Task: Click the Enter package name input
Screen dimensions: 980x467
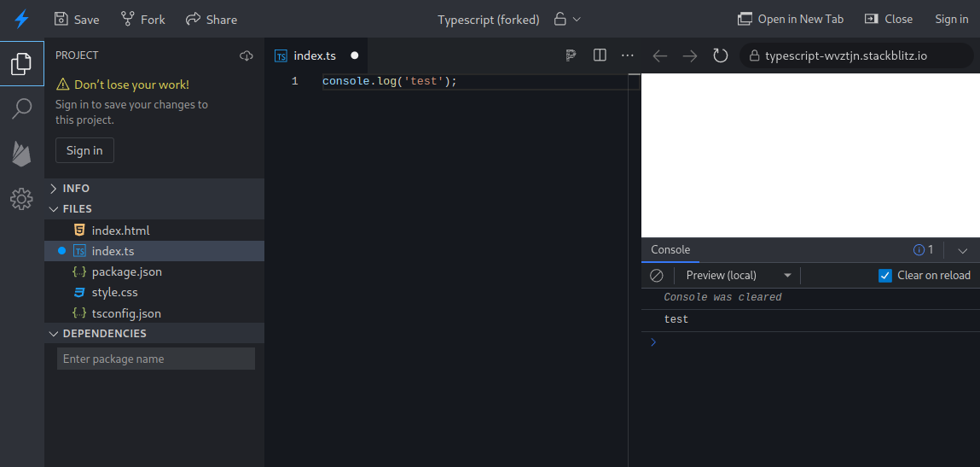Action: (x=156, y=359)
